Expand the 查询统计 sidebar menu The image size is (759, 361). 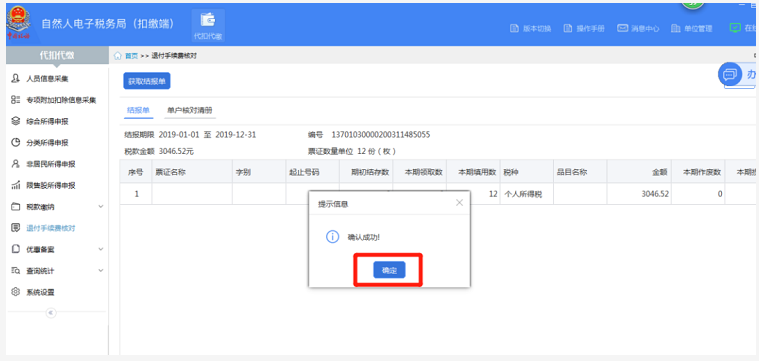coord(57,271)
